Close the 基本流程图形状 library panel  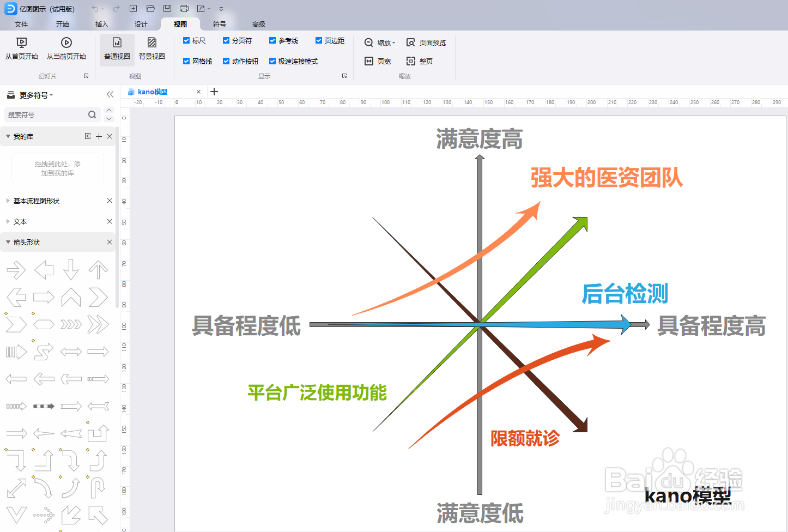(109, 201)
